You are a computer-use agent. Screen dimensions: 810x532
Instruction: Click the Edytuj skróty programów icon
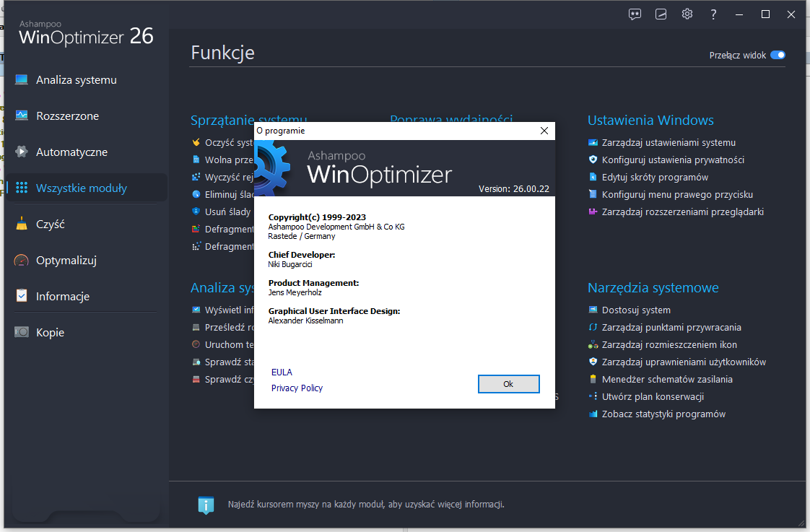593,177
